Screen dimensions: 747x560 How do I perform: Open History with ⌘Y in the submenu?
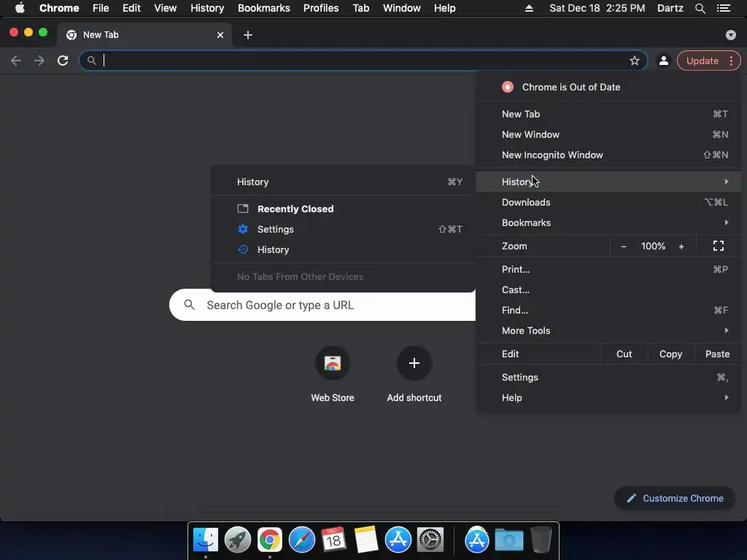coord(343,182)
